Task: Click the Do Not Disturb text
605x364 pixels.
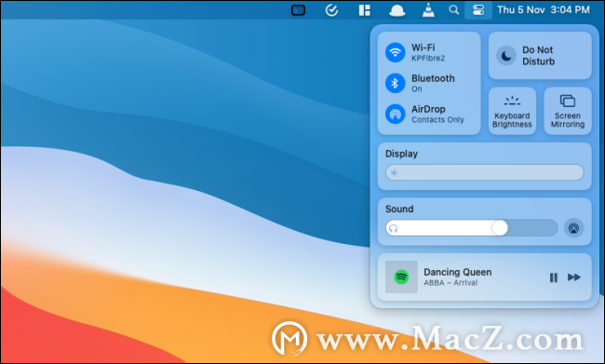Action: point(538,56)
